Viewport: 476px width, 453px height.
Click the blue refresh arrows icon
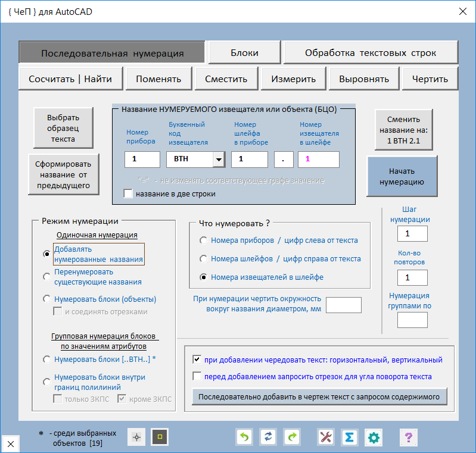click(x=268, y=438)
